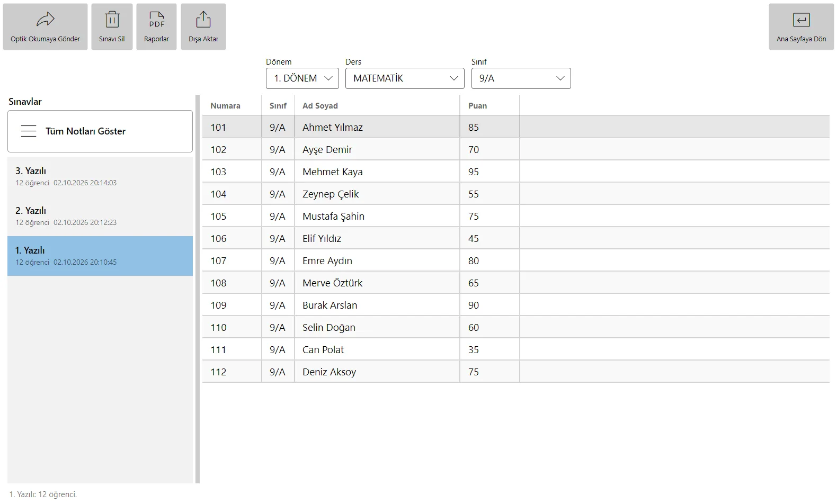Screen dimensions: 837x504
Task: Open the Dönem dropdown showing 1. DÖNEM
Action: click(x=302, y=78)
